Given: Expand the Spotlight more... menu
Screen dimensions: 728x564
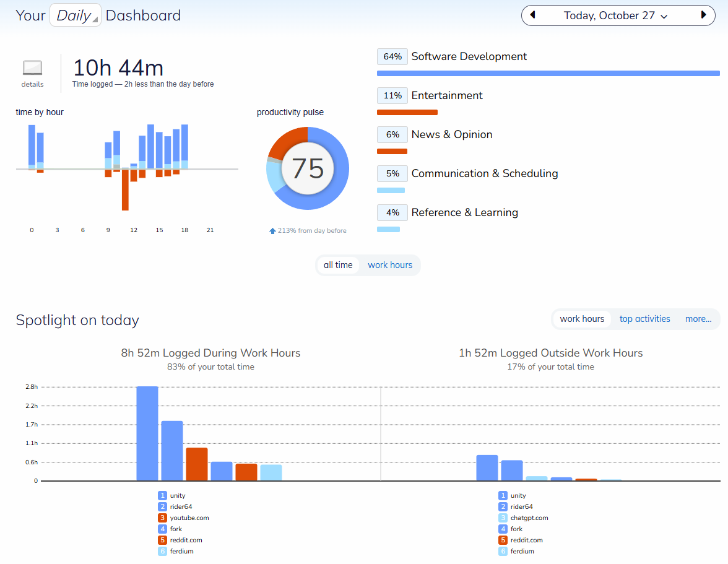Looking at the screenshot, I should pos(698,319).
